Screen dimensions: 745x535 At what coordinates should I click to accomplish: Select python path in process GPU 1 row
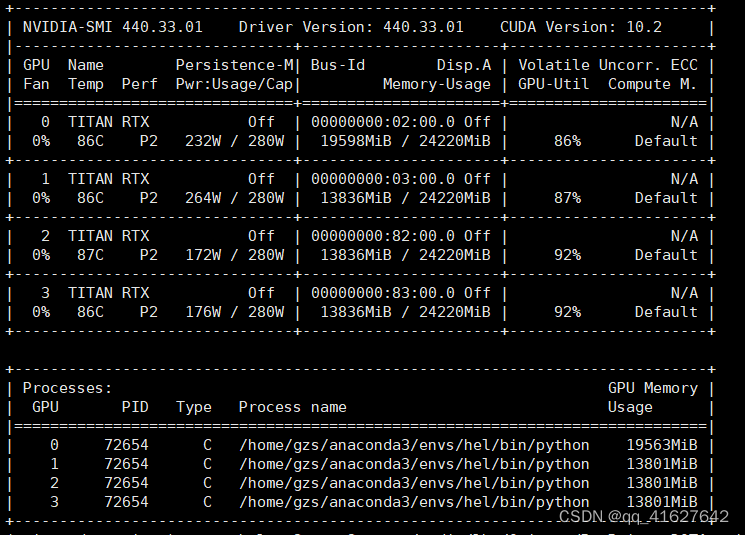coord(414,464)
